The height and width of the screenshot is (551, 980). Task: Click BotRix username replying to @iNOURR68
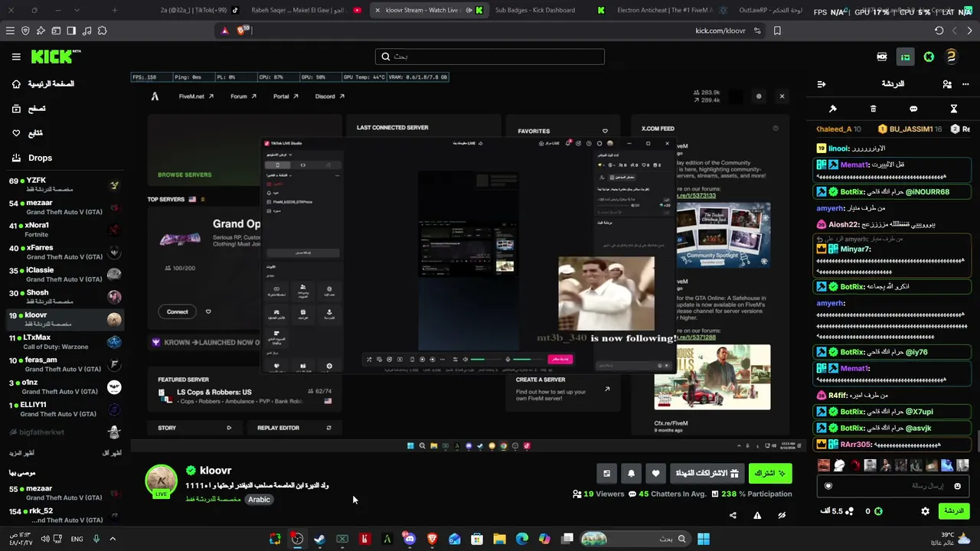click(x=854, y=192)
